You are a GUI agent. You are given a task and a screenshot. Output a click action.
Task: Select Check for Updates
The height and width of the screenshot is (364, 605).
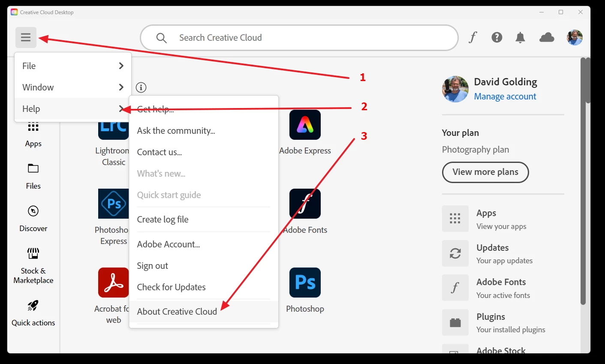pyautogui.click(x=204, y=287)
